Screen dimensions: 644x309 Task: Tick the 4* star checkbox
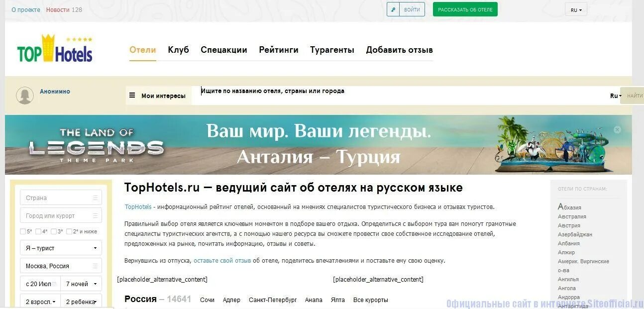click(x=38, y=231)
